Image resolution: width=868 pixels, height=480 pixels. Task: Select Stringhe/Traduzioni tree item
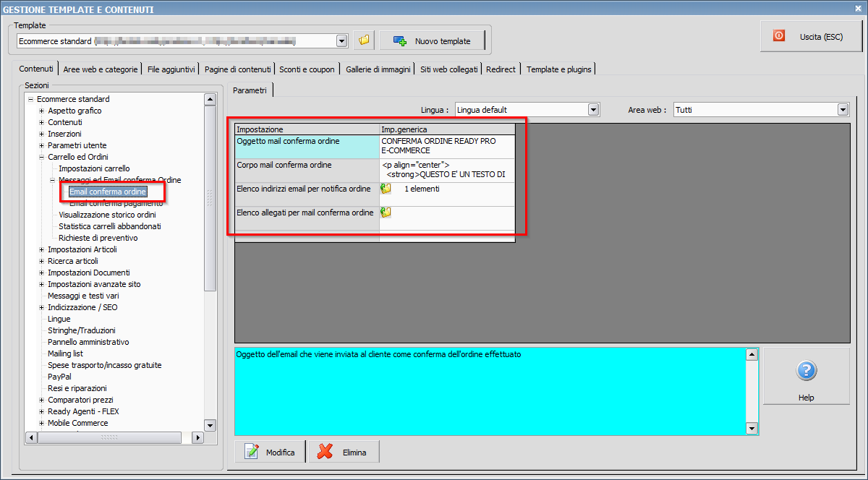click(82, 330)
